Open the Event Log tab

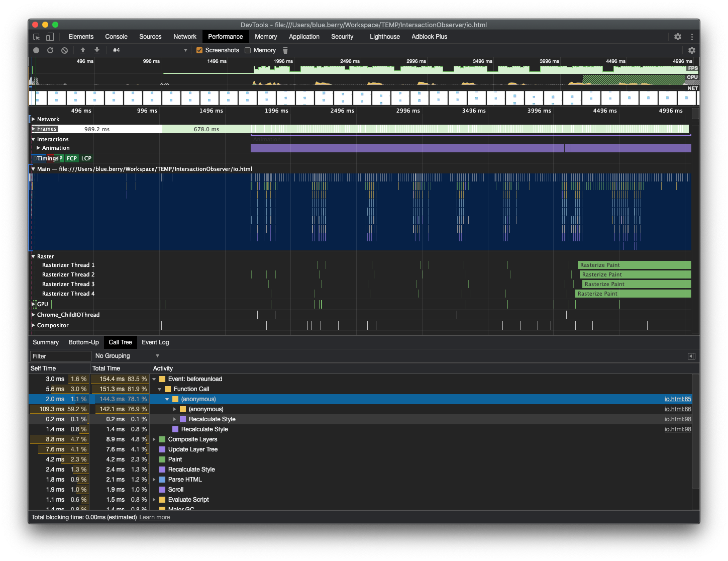point(155,342)
